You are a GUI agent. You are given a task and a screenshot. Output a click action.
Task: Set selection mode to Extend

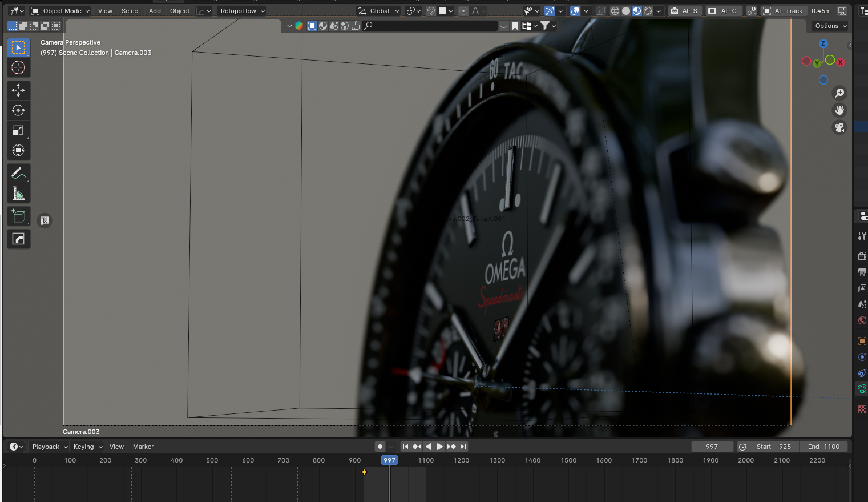pyautogui.click(x=23, y=26)
